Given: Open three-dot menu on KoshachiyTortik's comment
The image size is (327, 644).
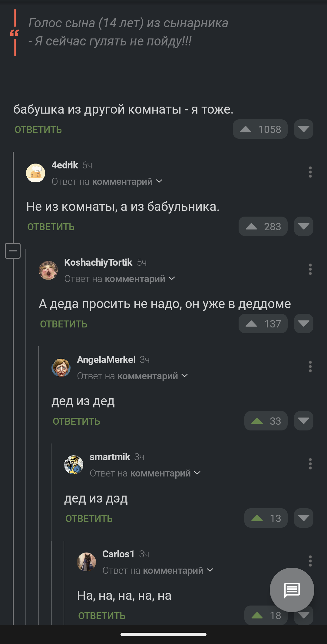Looking at the screenshot, I should click(x=310, y=269).
